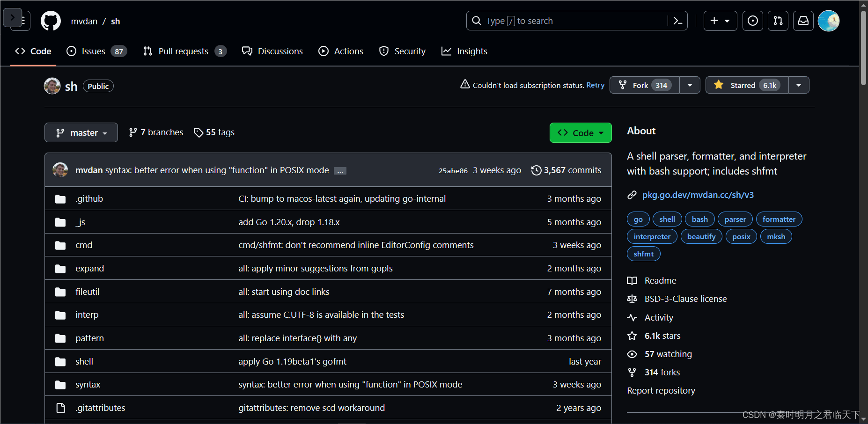Open the Pull requests icon in header
Screen dimensions: 868x424
[778, 21]
